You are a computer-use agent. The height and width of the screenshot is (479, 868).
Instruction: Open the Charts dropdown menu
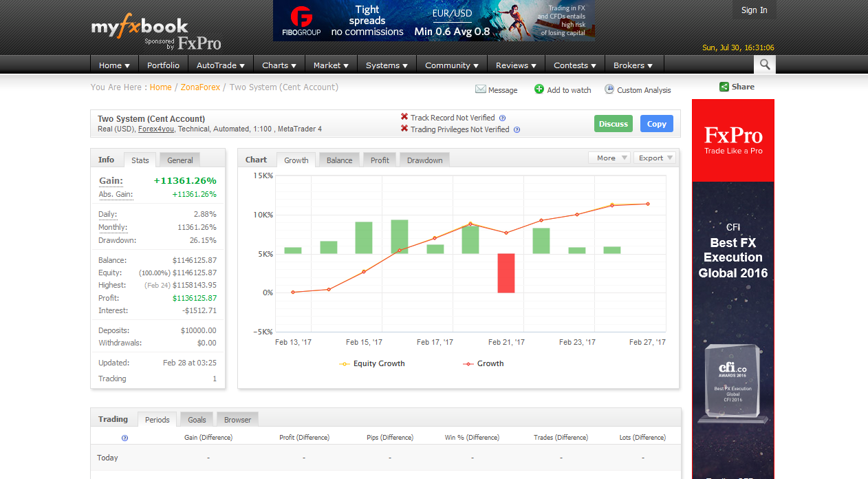[x=279, y=65]
